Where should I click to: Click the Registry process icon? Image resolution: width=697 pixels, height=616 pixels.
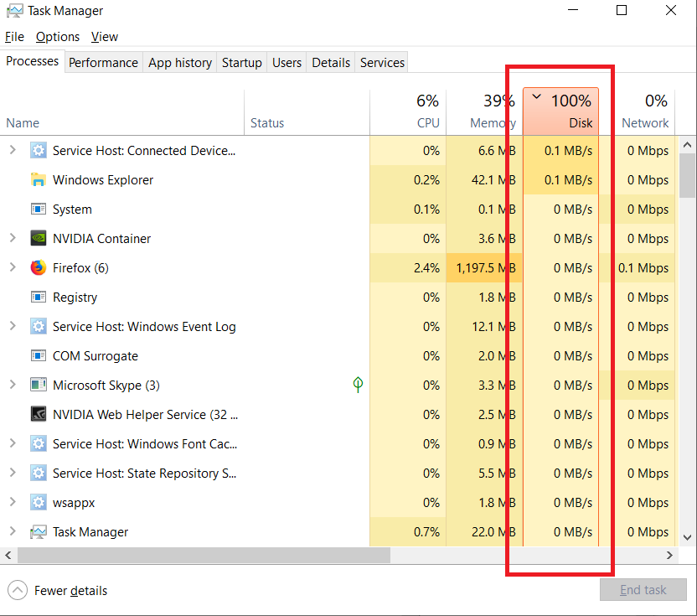39,297
